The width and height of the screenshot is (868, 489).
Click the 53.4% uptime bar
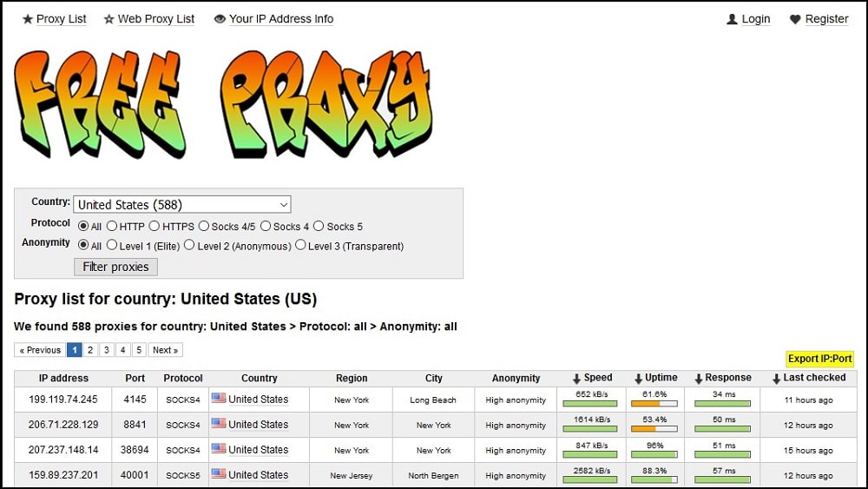pos(654,429)
